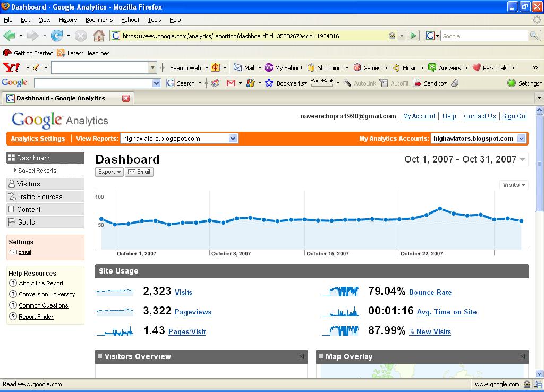This screenshot has height=392, width=544.
Task: Click the Latest Headlines feed icon
Action: [x=61, y=53]
